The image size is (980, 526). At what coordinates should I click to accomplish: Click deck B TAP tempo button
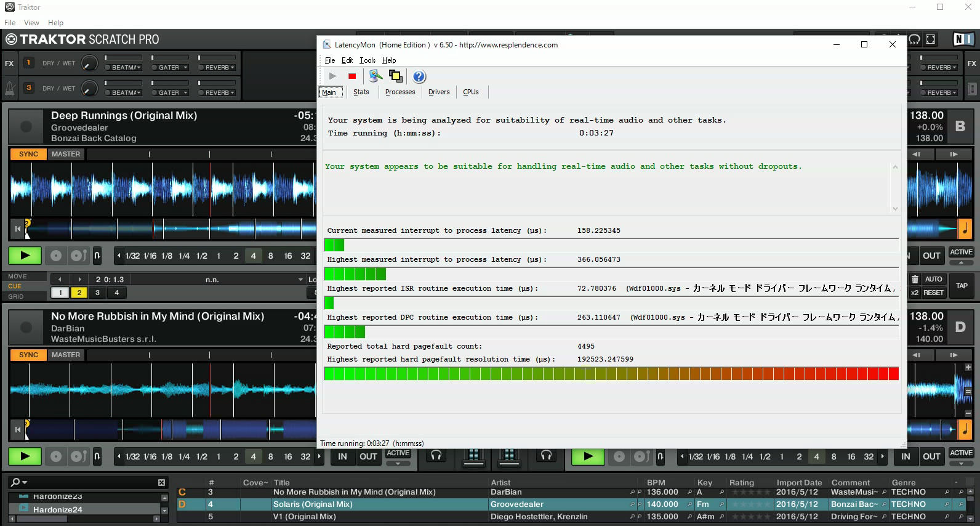(x=962, y=286)
